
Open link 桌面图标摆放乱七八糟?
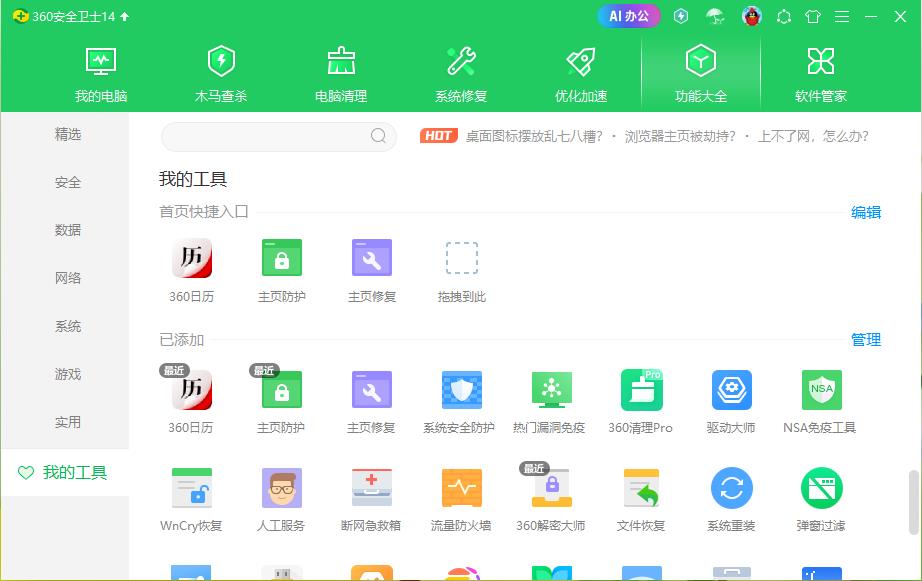(534, 136)
